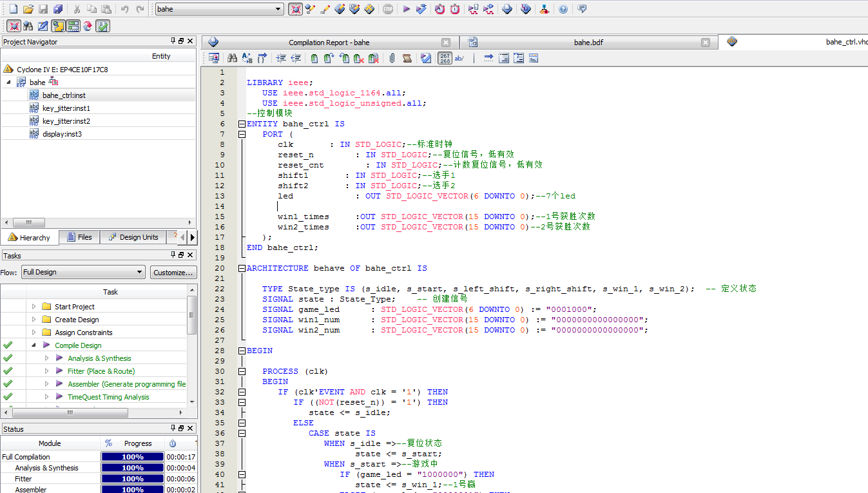Click the paperclip icon in editor toolbar
This screenshot has width=868, height=493.
pos(392,58)
